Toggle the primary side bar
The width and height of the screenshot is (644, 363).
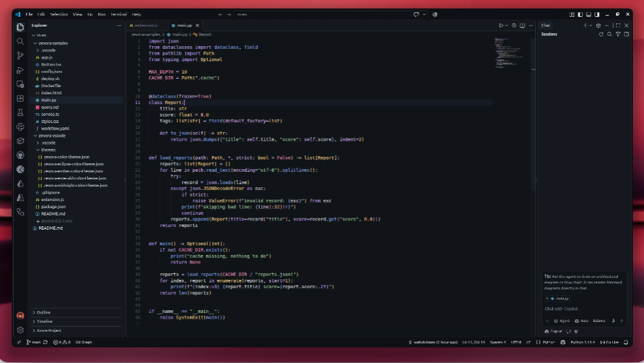click(x=580, y=14)
